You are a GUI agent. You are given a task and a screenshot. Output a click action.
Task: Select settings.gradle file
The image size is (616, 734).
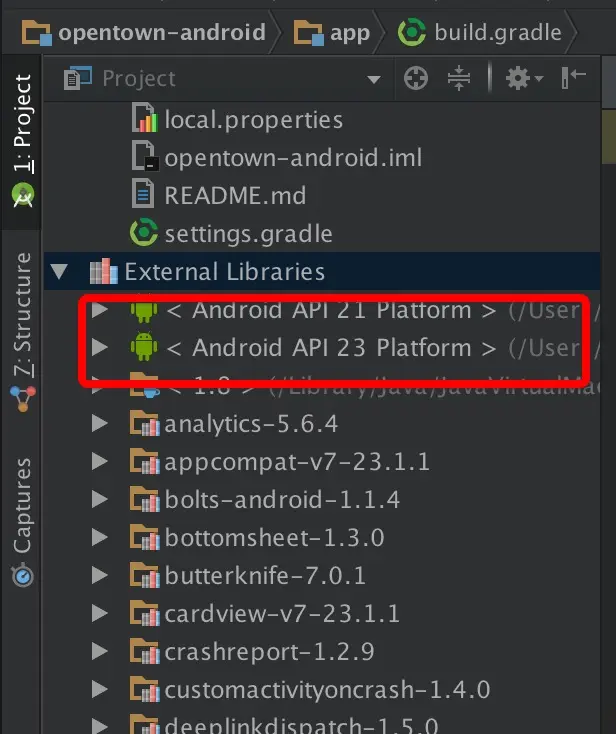coord(248,234)
